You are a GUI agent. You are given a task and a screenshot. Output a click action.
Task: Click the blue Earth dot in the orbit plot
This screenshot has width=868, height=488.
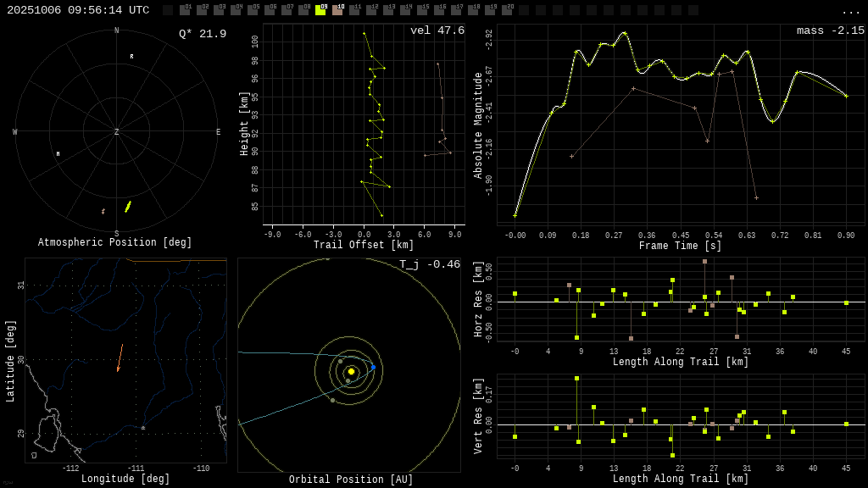tap(373, 367)
